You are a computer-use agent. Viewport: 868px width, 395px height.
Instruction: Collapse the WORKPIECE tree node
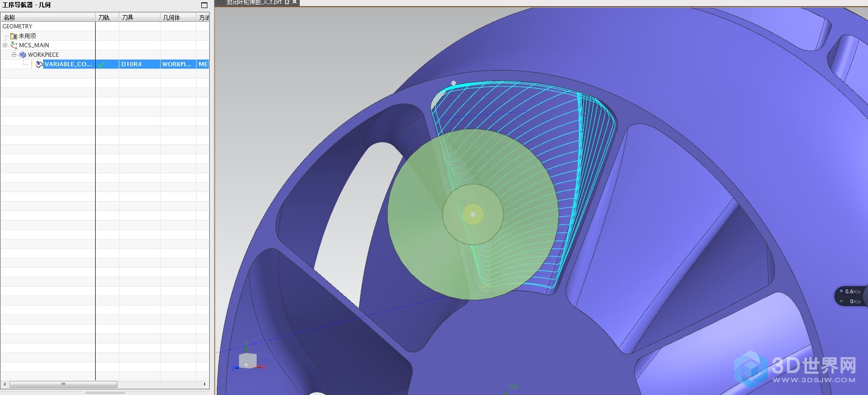[14, 54]
